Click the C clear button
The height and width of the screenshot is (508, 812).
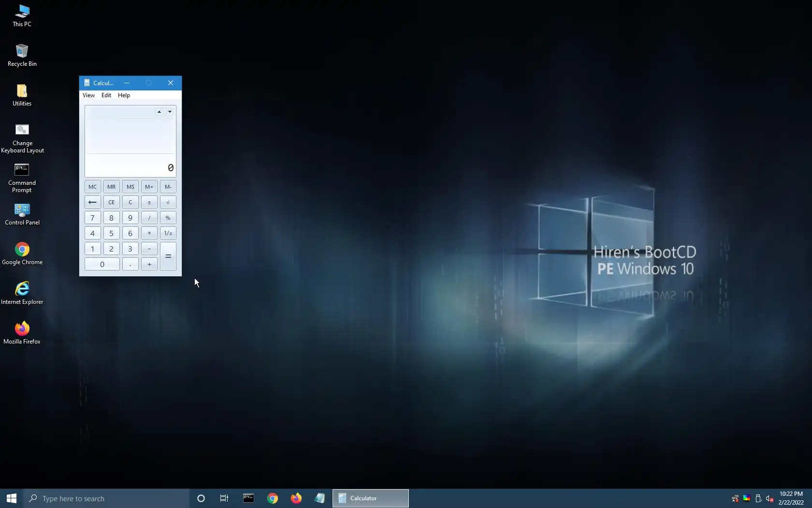pyautogui.click(x=130, y=202)
